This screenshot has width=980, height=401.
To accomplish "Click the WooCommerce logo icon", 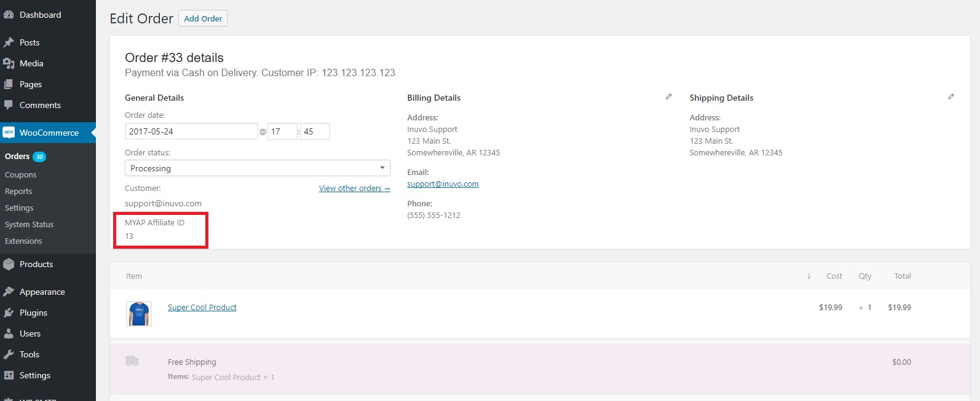I will pyautogui.click(x=9, y=133).
